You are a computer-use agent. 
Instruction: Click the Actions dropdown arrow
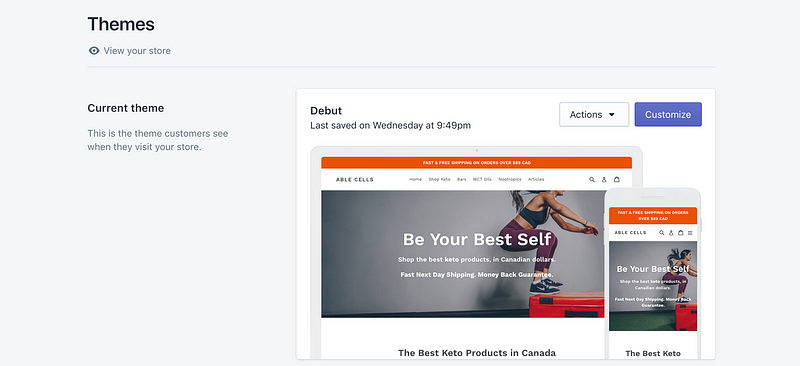pyautogui.click(x=612, y=115)
